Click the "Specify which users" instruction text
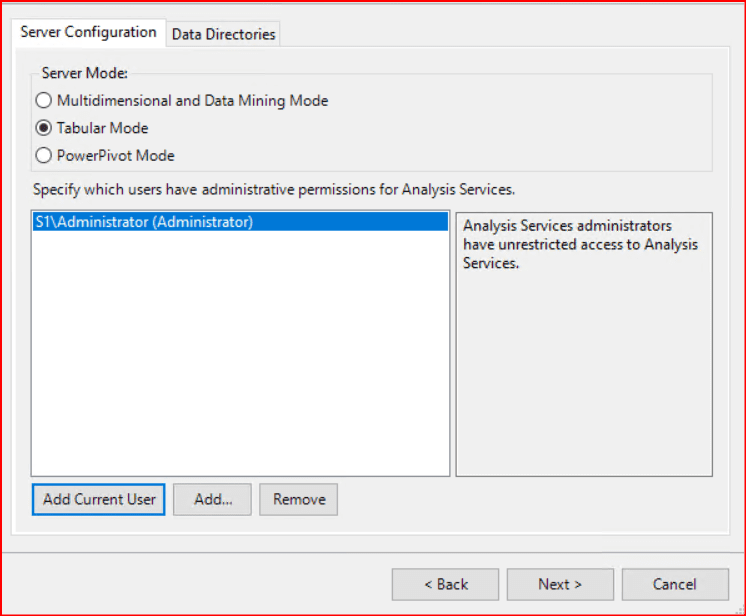 click(x=273, y=188)
